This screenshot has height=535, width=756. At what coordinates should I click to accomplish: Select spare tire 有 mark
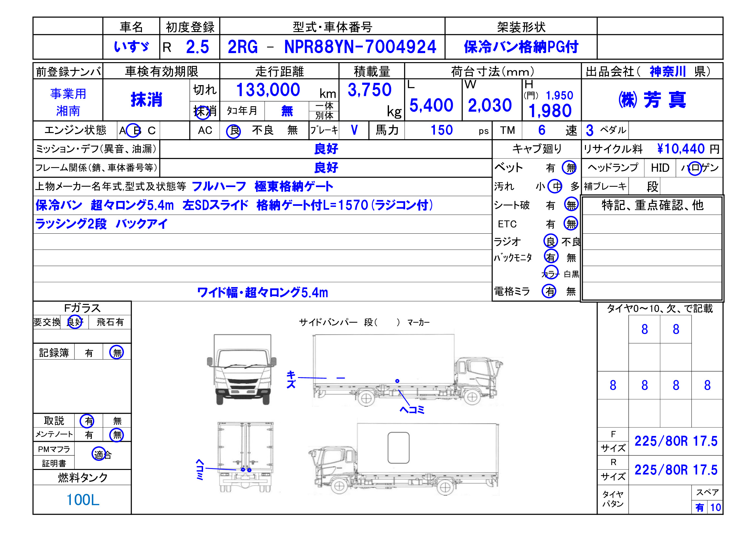[699, 507]
